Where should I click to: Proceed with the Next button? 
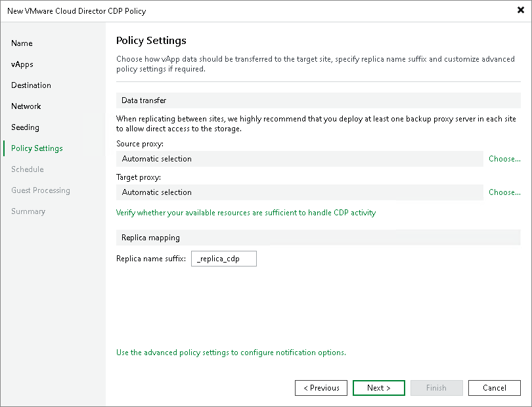[x=379, y=388]
